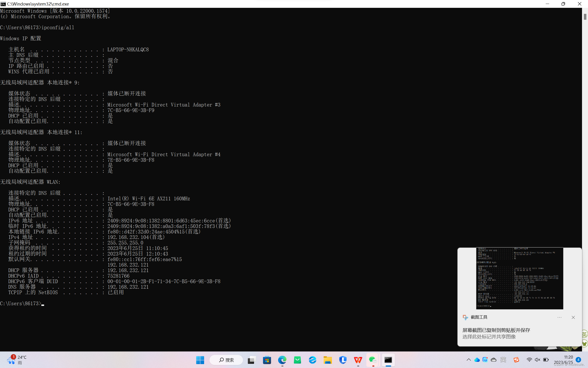Click Intel(R) Wi-Fi 6E AX211 160MHz description
The width and height of the screenshot is (588, 368).
click(149, 198)
